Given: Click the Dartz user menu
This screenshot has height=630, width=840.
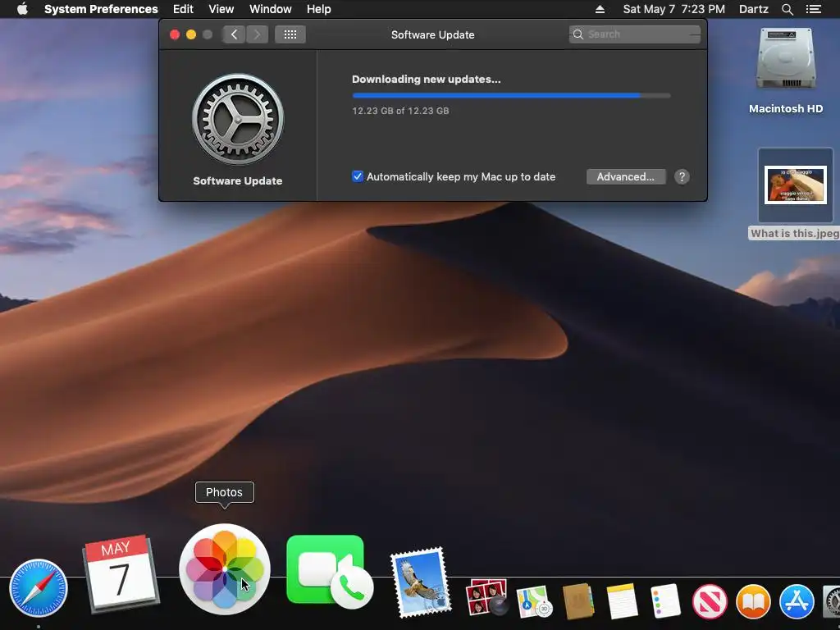Looking at the screenshot, I should [754, 9].
